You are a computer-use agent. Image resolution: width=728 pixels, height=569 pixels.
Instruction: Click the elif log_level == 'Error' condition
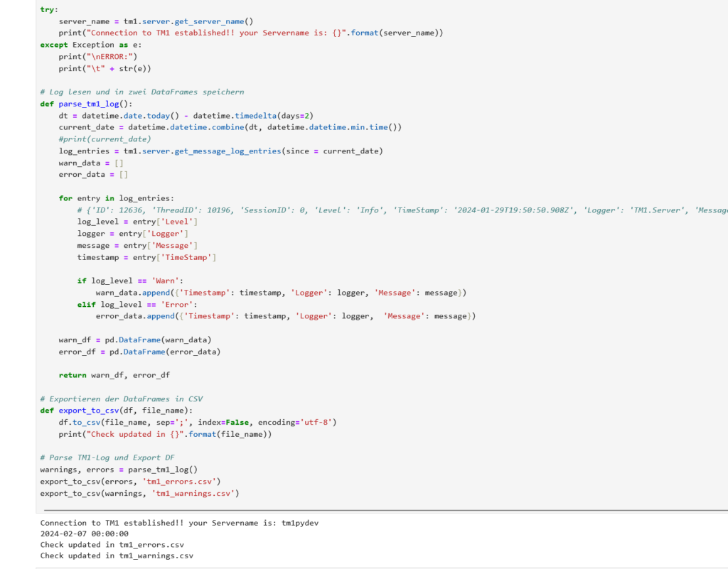(132, 304)
